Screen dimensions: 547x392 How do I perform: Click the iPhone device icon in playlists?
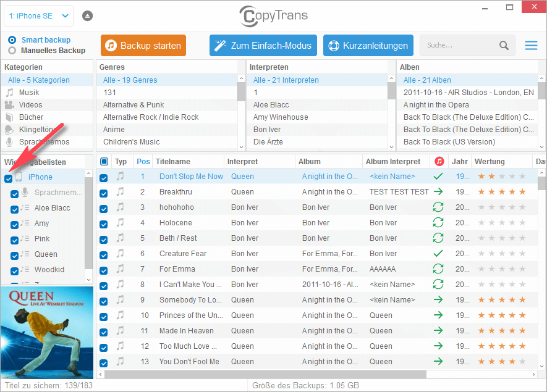[19, 177]
